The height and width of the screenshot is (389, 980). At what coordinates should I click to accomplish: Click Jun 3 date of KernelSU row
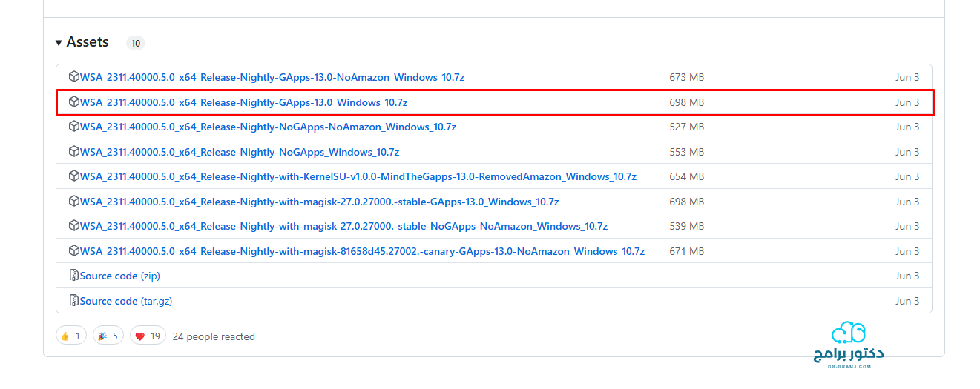(907, 176)
